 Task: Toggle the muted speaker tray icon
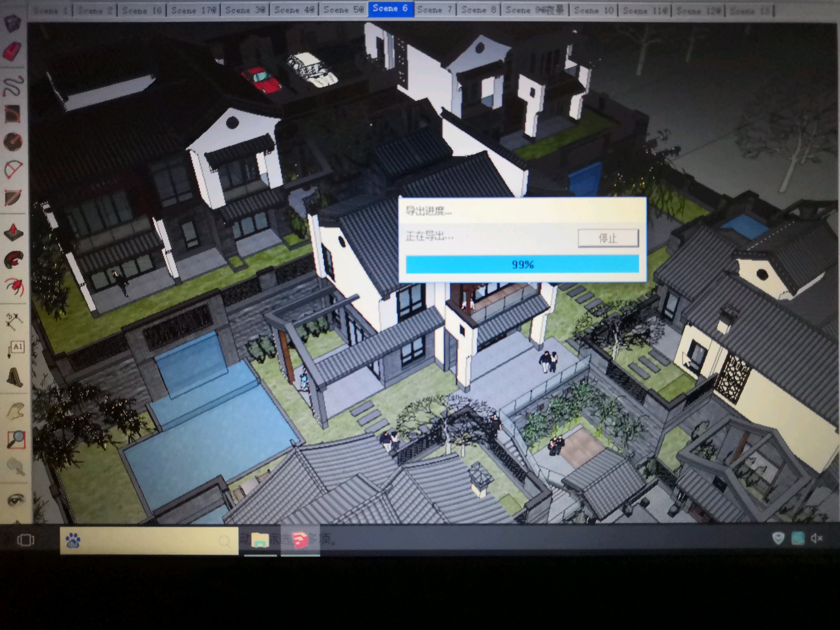(816, 538)
